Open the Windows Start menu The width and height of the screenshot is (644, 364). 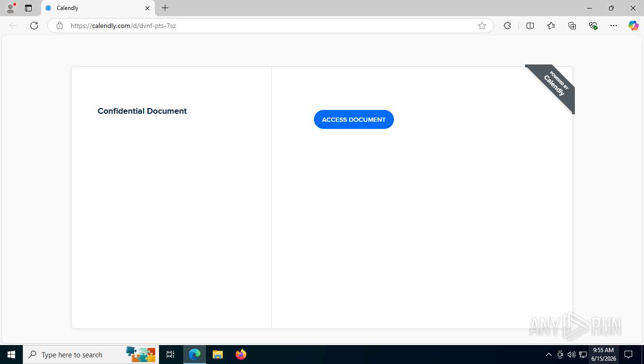click(11, 355)
